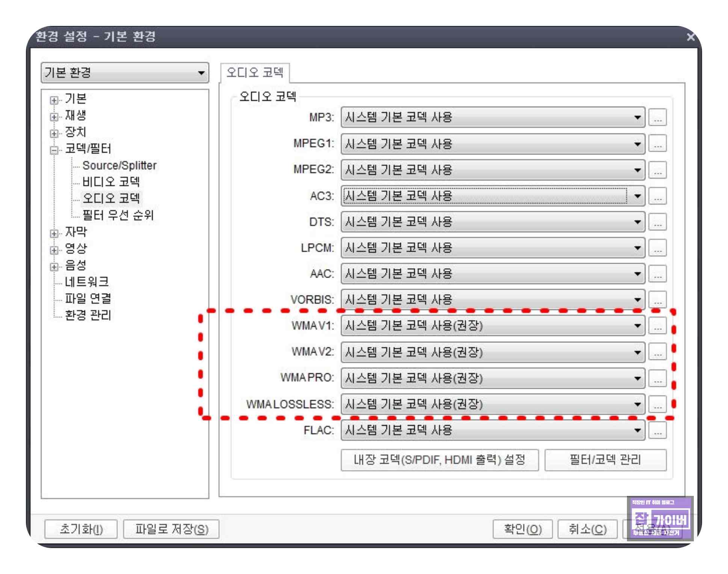Screen dimensions: 728x574
Task: Click the '...' button beside MPEG2
Action: pos(657,170)
